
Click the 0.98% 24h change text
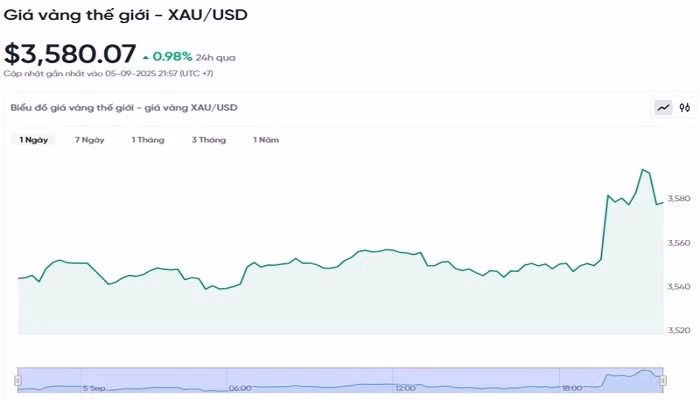pos(172,56)
